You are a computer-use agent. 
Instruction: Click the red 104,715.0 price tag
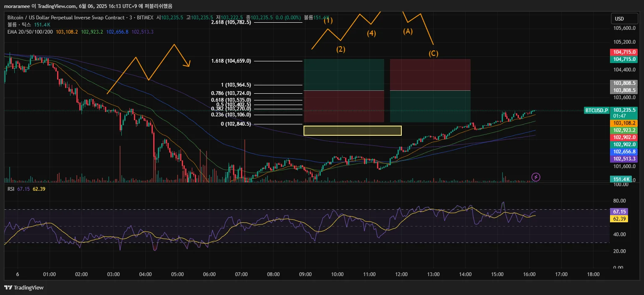(624, 52)
